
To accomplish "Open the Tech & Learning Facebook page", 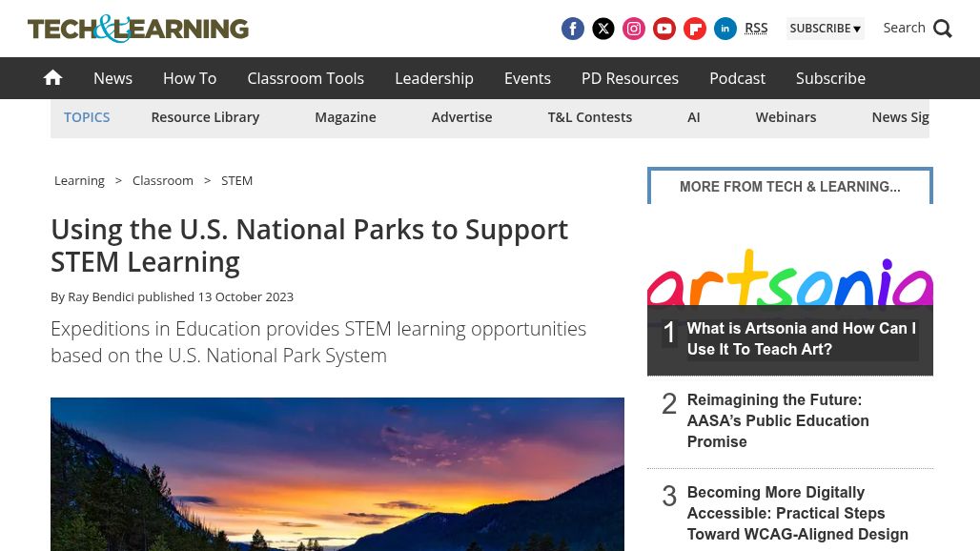I will (x=573, y=29).
